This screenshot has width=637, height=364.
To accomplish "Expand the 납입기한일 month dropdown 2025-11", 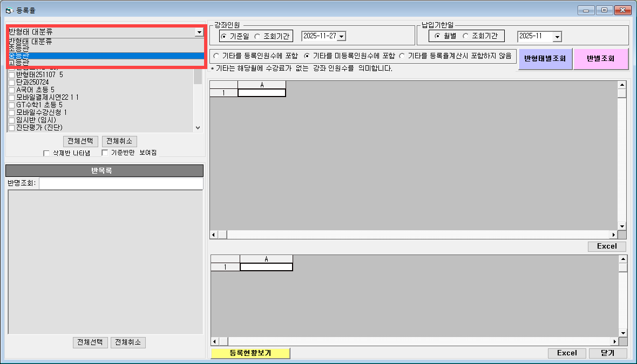I will tap(557, 36).
